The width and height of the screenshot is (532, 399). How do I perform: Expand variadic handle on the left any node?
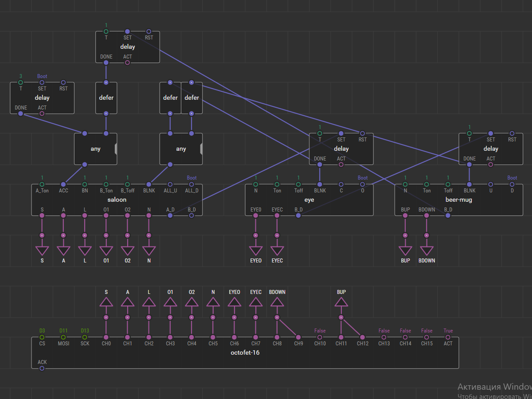116,149
